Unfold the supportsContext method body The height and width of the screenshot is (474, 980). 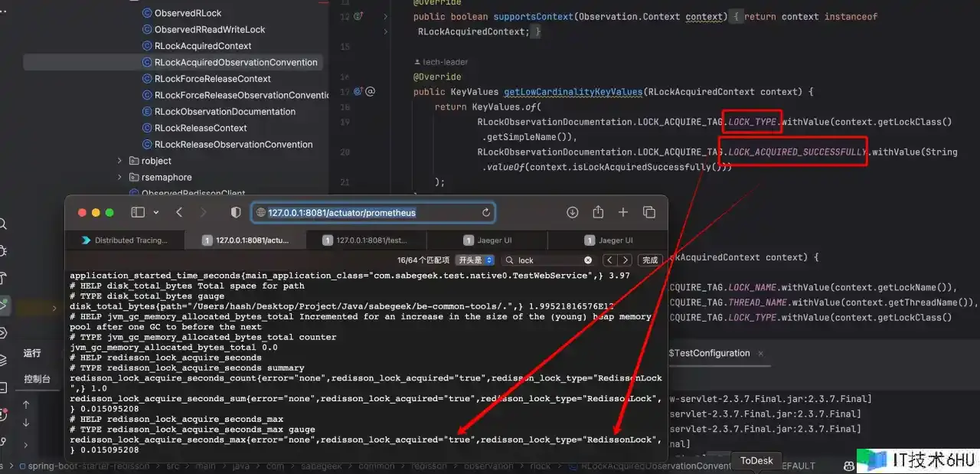pos(385,16)
